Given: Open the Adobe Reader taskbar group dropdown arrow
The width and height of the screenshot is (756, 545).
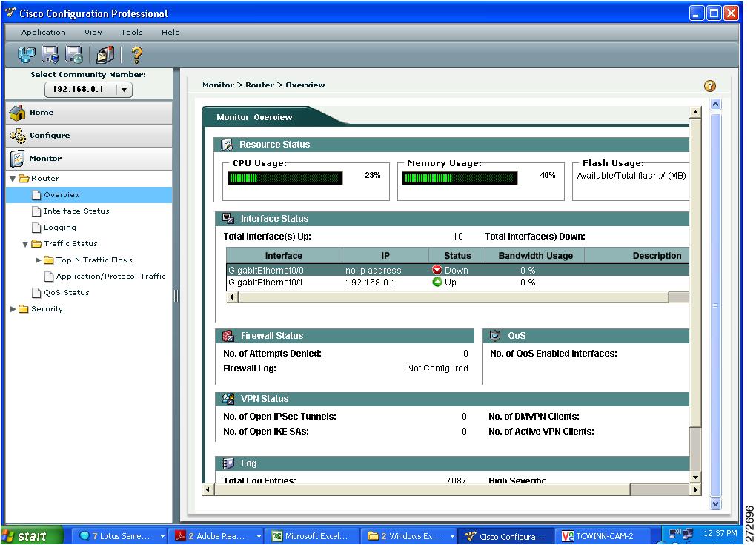Looking at the screenshot, I should coord(259,536).
